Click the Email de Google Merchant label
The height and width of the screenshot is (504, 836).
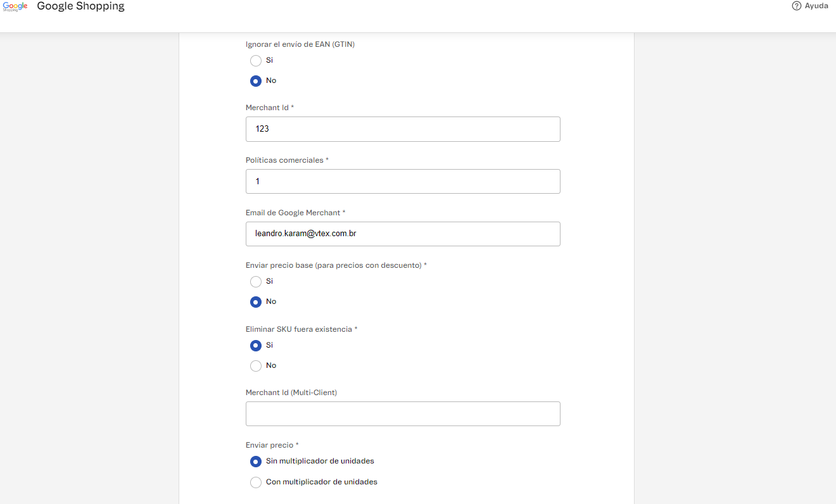[295, 213]
